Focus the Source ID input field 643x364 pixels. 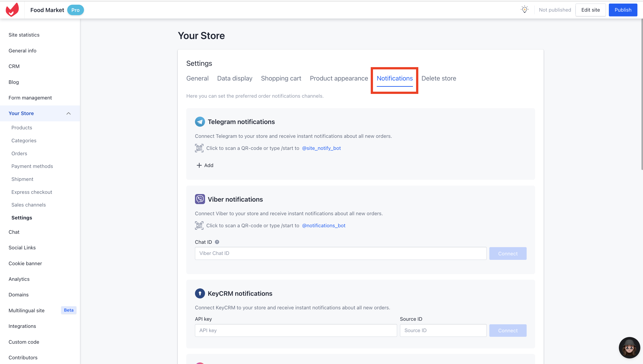tap(443, 331)
